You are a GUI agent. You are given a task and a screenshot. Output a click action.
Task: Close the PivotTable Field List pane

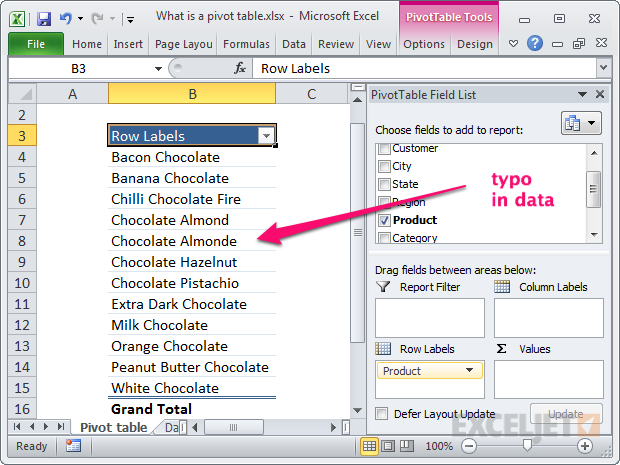(600, 94)
